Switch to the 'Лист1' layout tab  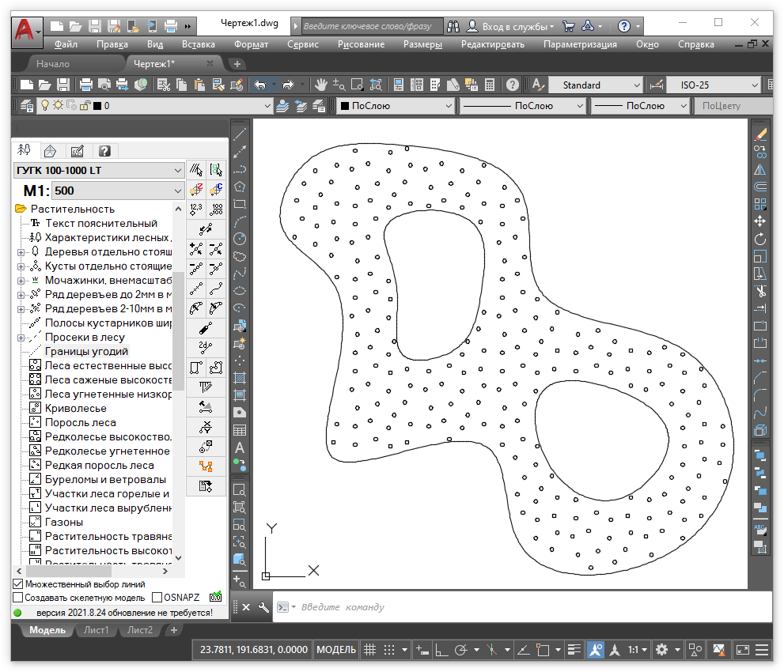click(97, 630)
